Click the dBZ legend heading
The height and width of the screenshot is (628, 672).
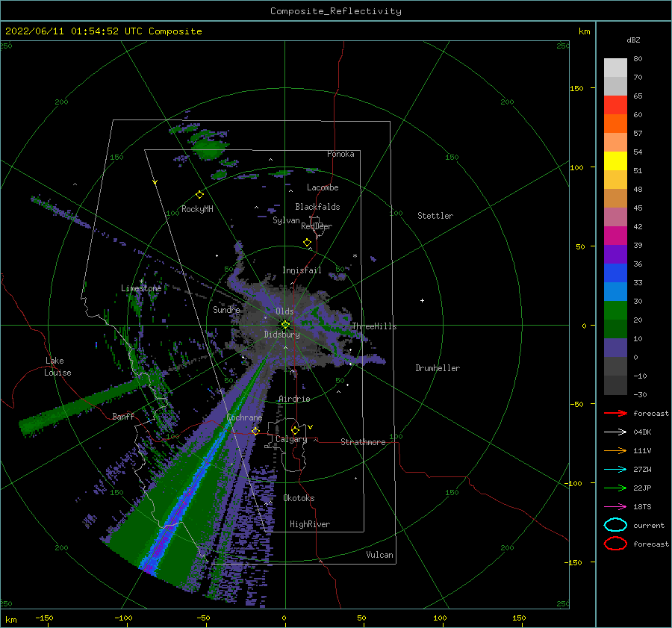633,40
